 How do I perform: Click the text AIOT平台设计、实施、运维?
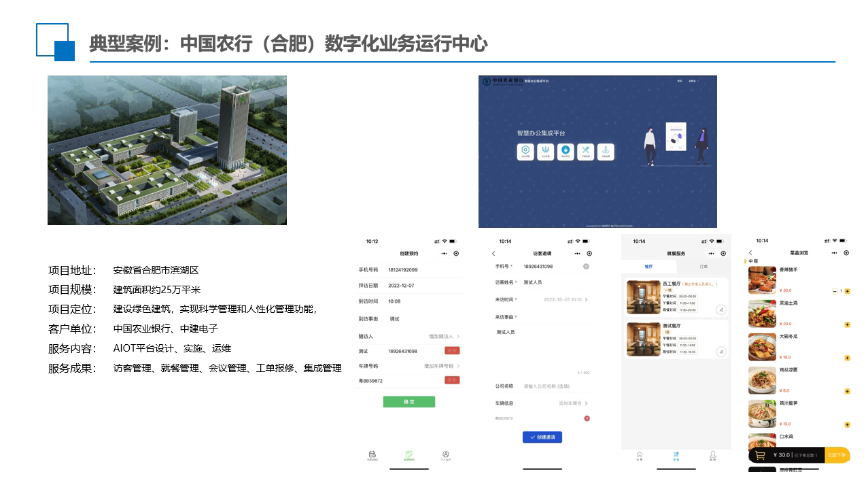tap(172, 349)
